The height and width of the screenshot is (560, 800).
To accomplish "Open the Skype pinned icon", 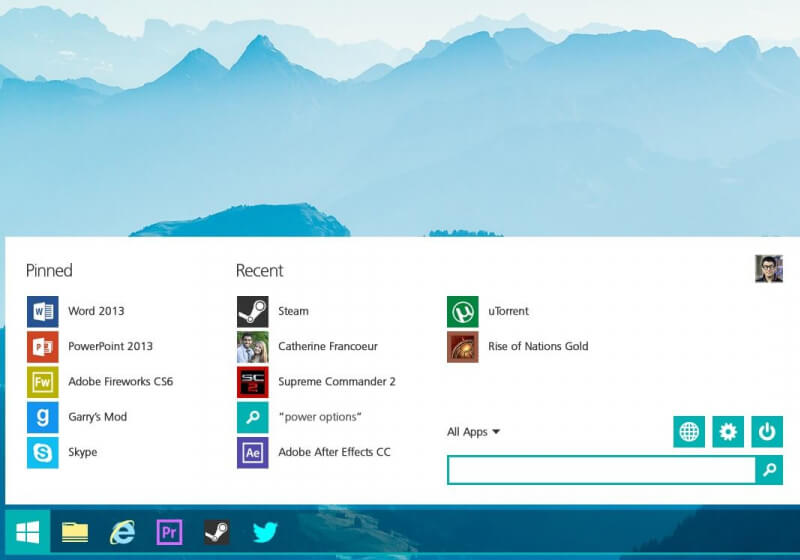I will point(43,452).
